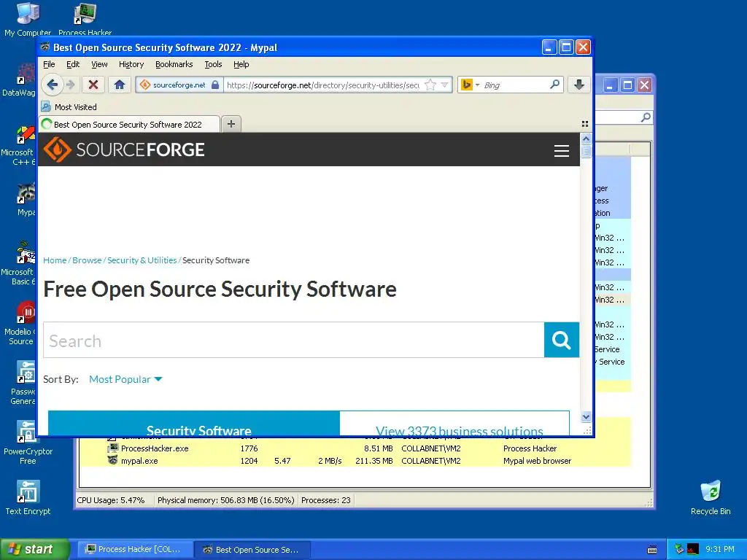
Task: Click View 3373 business solutions link
Action: click(x=460, y=430)
